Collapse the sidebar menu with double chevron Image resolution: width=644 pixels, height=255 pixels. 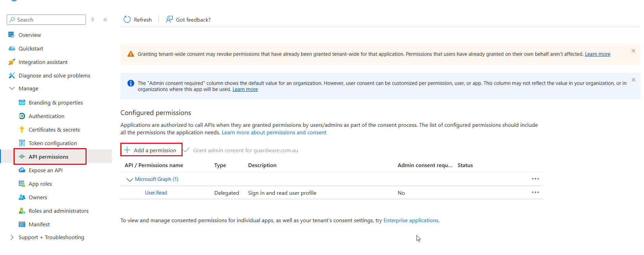tap(105, 20)
